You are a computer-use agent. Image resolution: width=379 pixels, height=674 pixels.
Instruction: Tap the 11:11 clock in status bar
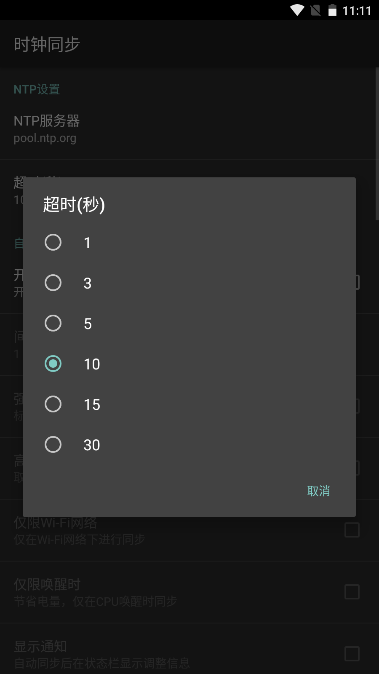coord(357,10)
